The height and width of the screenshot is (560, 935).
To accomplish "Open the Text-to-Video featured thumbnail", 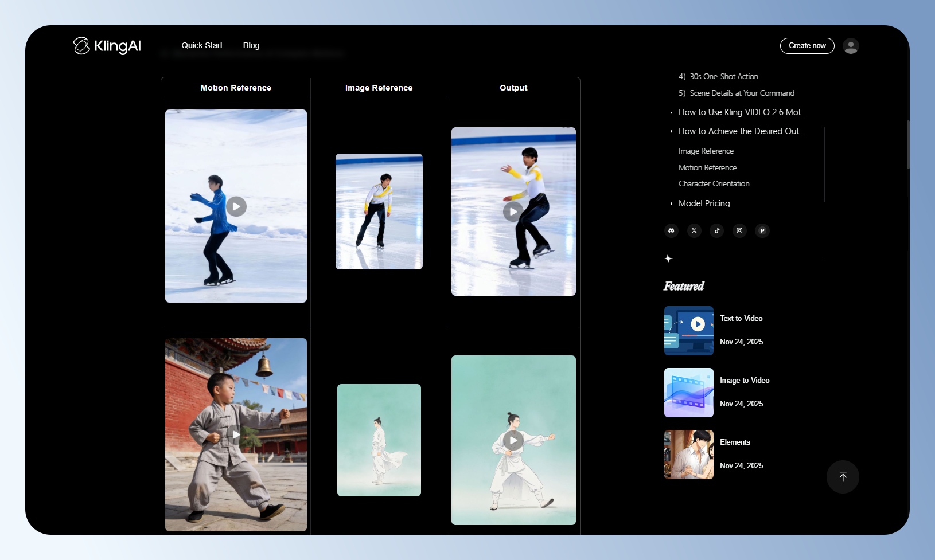I will point(689,331).
